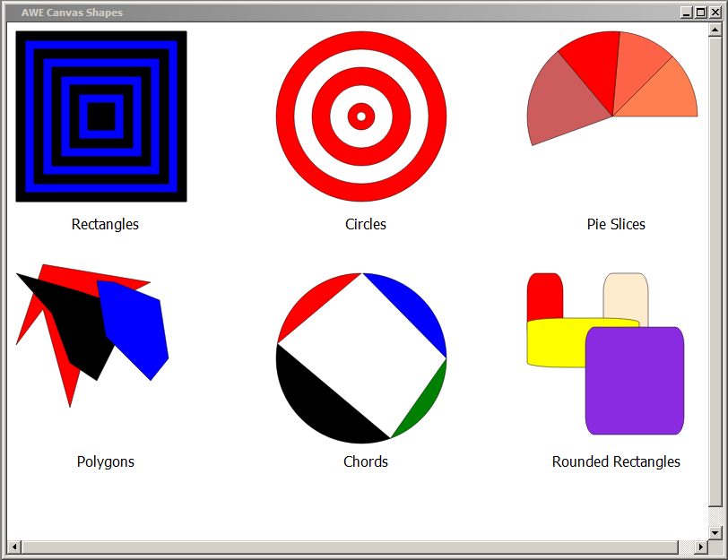Click the "Rounded Rectangles" label
Screen dimensions: 728x560
pos(616,461)
